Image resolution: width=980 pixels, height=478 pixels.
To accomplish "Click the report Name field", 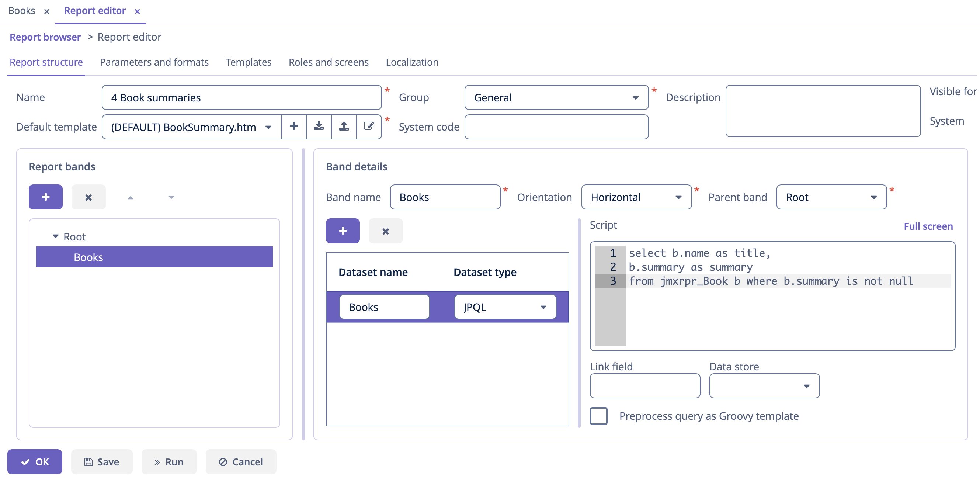I will (x=241, y=97).
